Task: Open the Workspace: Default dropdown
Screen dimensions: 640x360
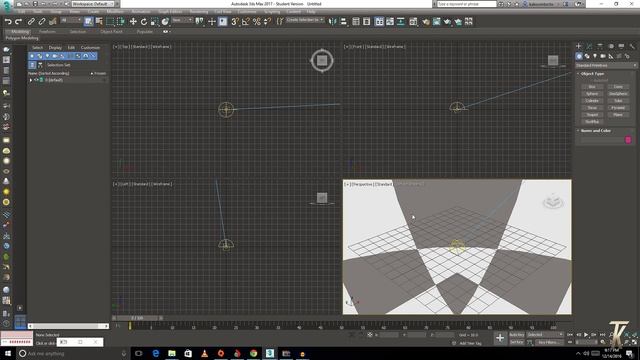Action: point(93,4)
